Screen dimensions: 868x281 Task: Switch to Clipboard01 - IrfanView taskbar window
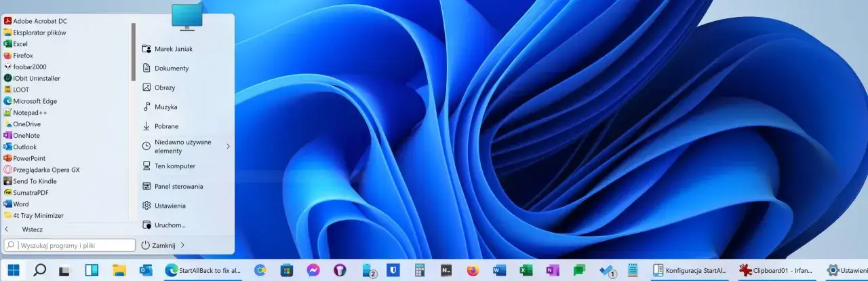(x=776, y=270)
